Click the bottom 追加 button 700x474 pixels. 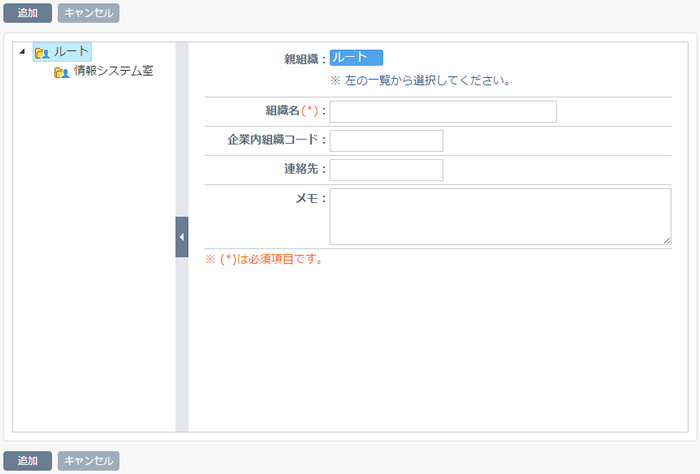click(28, 461)
